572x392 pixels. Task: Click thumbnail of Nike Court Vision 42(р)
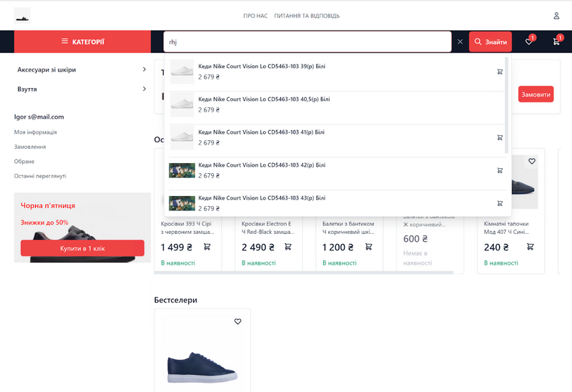[x=182, y=170]
